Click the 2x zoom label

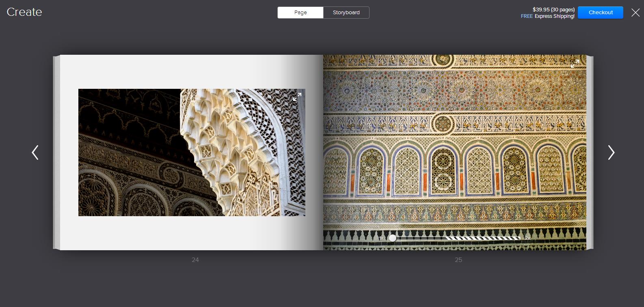pyautogui.click(x=527, y=238)
